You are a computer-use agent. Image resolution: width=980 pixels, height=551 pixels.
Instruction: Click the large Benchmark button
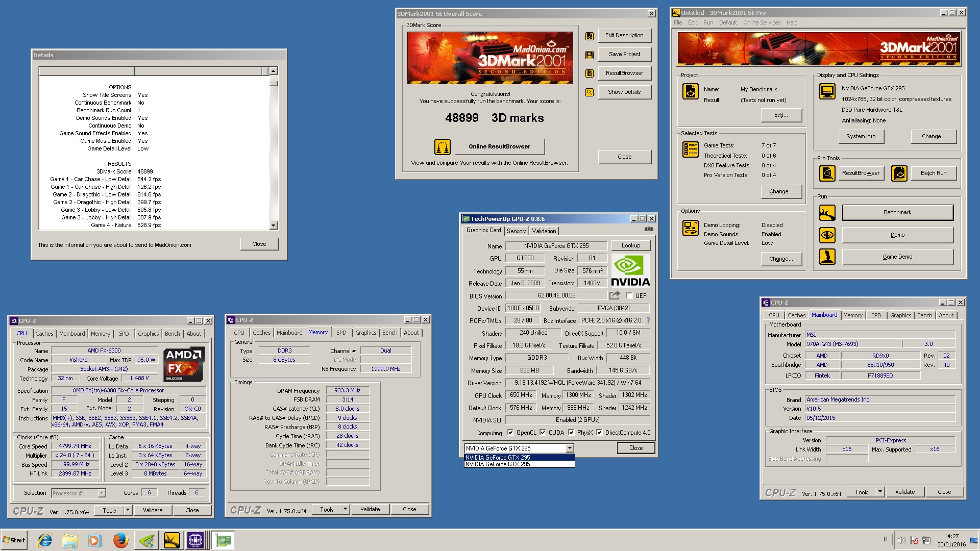click(897, 213)
